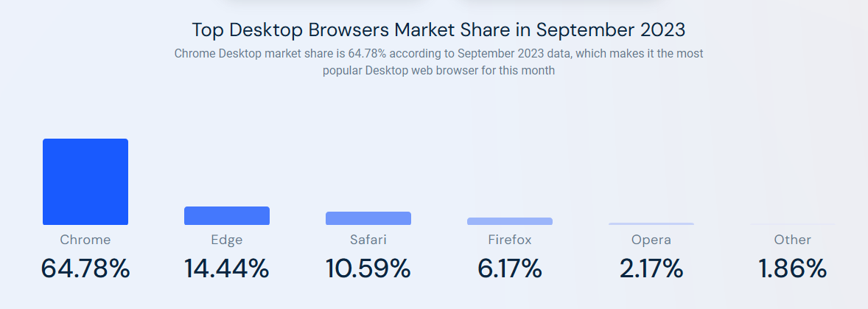Select the Opera browser label
The height and width of the screenshot is (309, 868).
[651, 240]
